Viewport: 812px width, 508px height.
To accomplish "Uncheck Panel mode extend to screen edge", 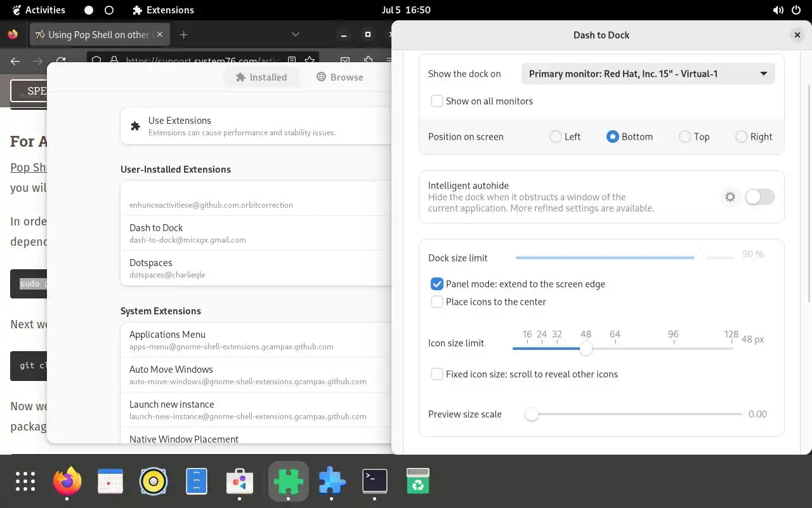I will [437, 284].
